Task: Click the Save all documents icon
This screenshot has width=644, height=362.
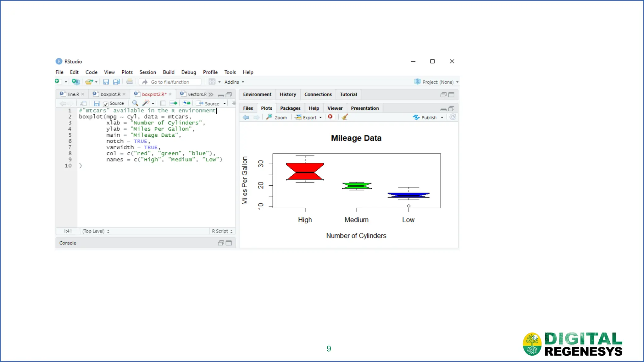Action: tap(116, 82)
